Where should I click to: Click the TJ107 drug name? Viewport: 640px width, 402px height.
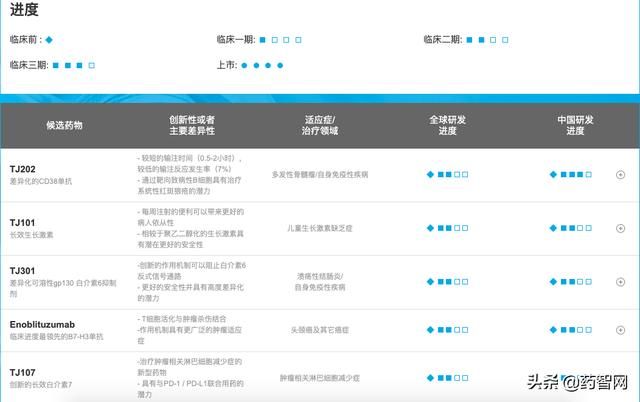pos(22,372)
